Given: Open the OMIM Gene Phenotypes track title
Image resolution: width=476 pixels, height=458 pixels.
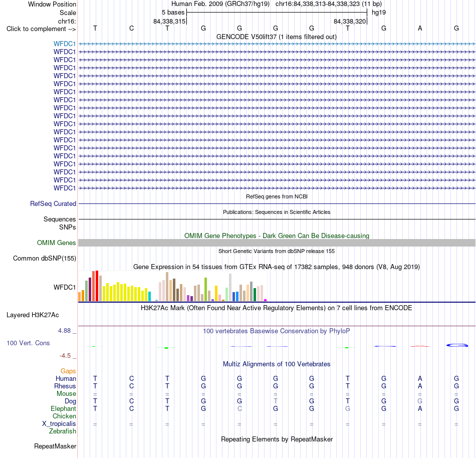Looking at the screenshot, I should point(277,236).
